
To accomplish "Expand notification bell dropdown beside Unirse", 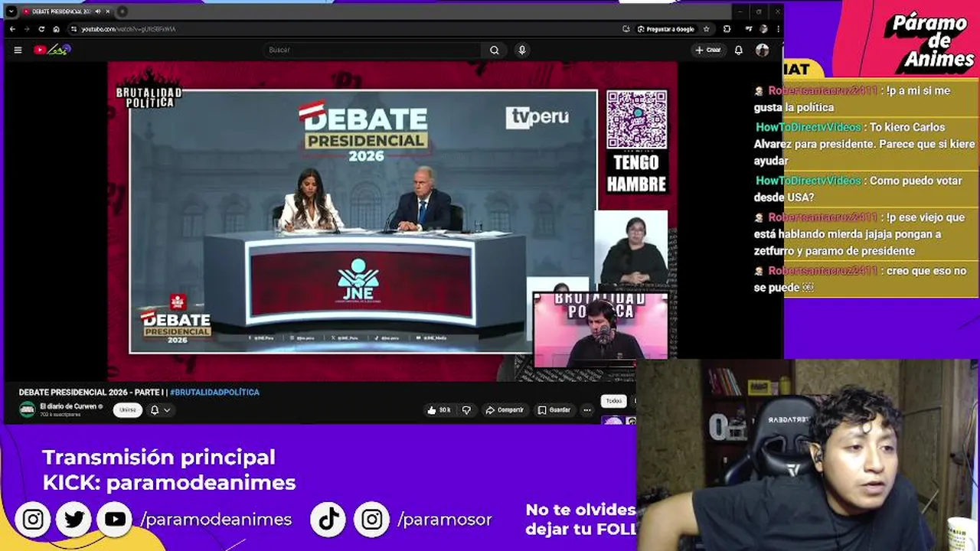I will pyautogui.click(x=160, y=410).
